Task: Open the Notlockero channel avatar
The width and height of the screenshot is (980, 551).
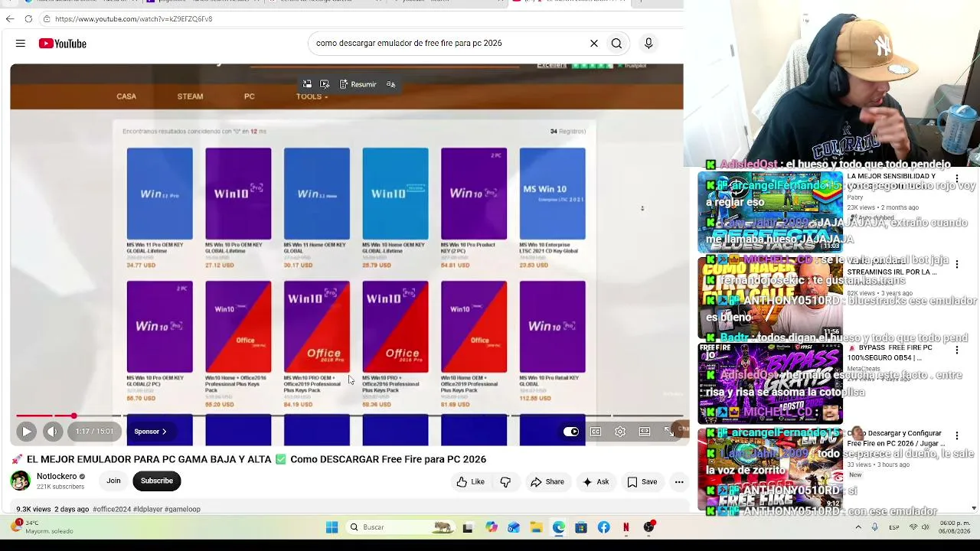Action: (21, 481)
